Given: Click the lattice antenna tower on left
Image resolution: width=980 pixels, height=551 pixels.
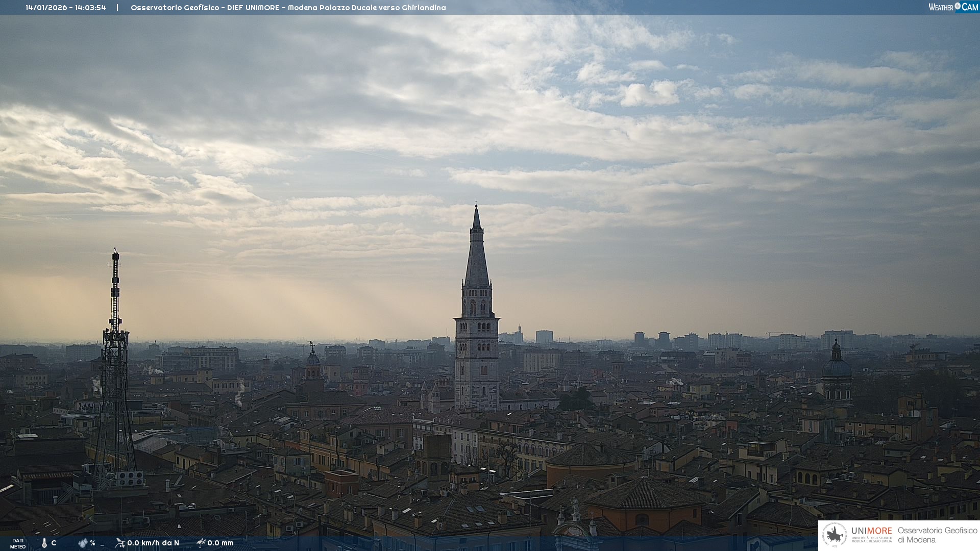Looking at the screenshot, I should point(115,367).
